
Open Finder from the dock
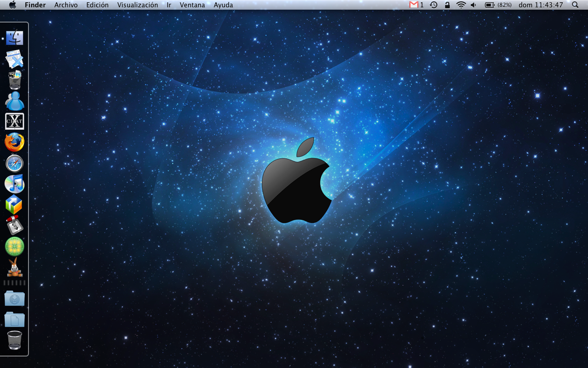(x=15, y=38)
